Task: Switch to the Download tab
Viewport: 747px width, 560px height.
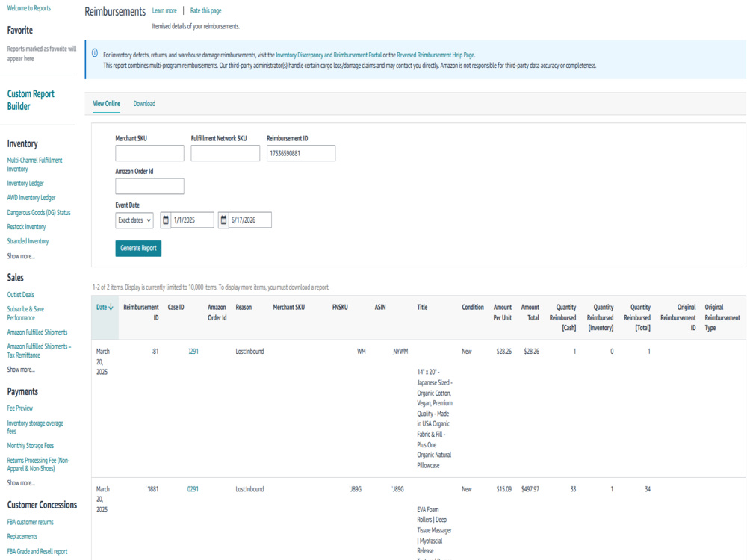Action: 144,103
